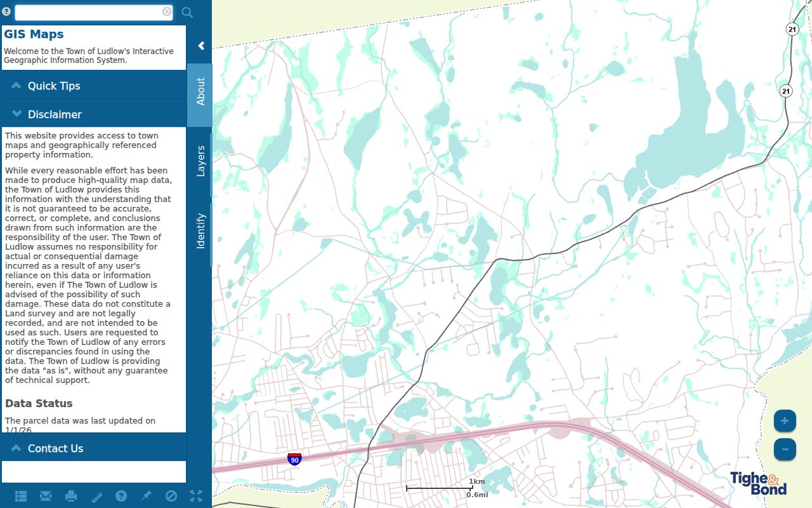Image resolution: width=812 pixels, height=508 pixels.
Task: Expand the Quick Tips section
Action: pyautogui.click(x=94, y=86)
